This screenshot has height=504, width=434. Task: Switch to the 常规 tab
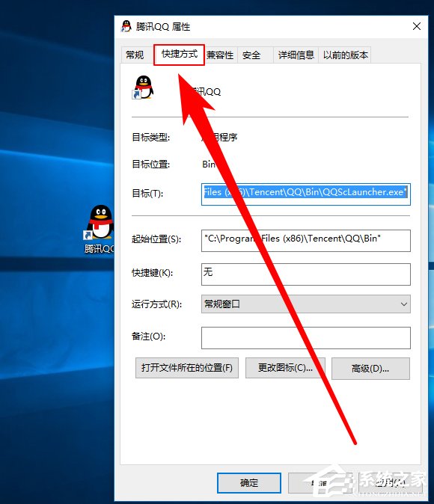click(135, 55)
